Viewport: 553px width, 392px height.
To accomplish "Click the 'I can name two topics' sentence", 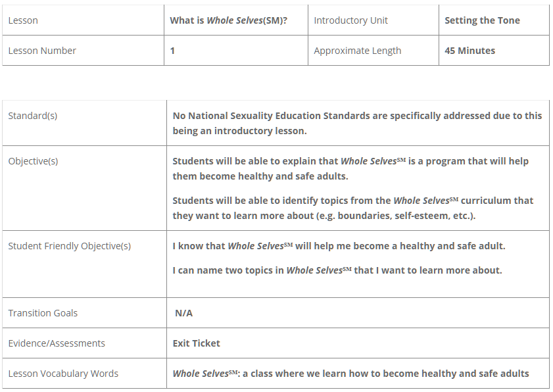I will [x=337, y=270].
